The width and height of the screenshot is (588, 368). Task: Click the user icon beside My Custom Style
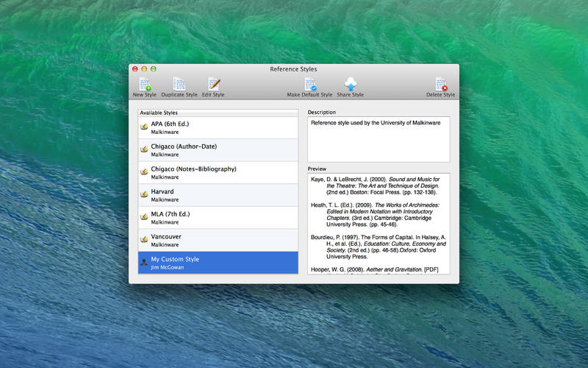pos(144,263)
